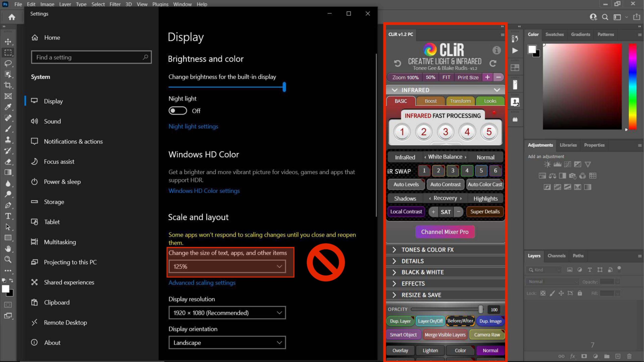Select the Gradient tool

pyautogui.click(x=8, y=172)
